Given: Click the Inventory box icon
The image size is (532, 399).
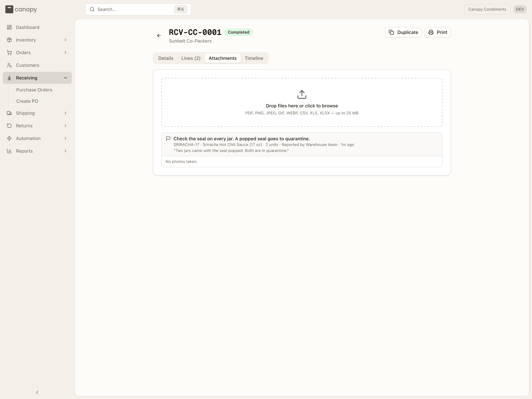Looking at the screenshot, I should click(x=9, y=40).
